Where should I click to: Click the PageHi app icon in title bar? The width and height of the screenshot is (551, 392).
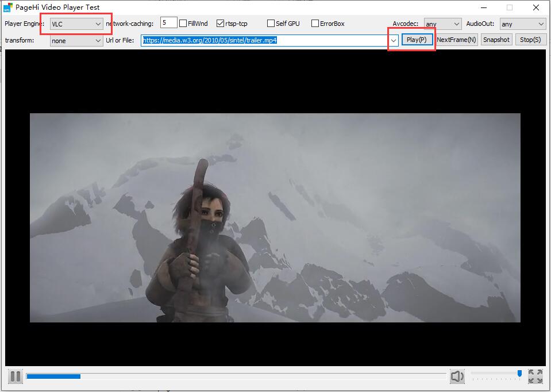7,7
